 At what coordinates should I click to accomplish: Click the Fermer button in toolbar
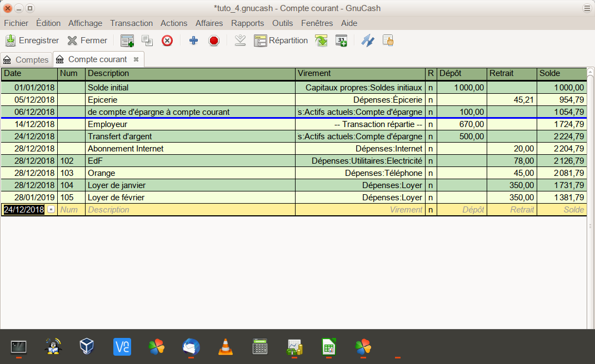87,41
